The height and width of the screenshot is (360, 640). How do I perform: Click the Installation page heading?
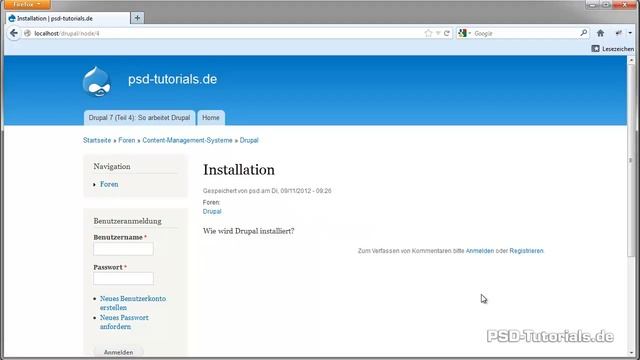point(239,170)
